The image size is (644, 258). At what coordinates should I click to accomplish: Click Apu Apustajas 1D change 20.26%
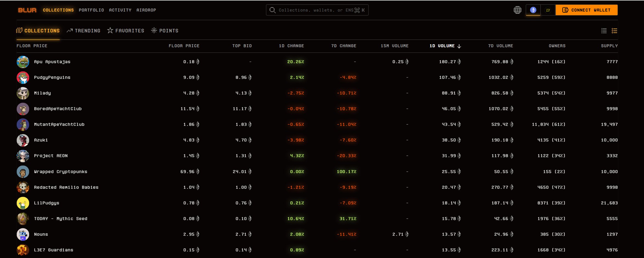[x=296, y=62]
